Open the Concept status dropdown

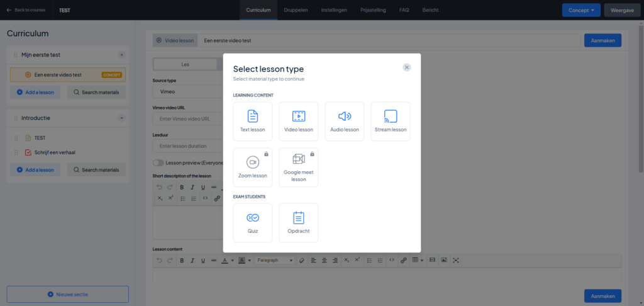581,10
